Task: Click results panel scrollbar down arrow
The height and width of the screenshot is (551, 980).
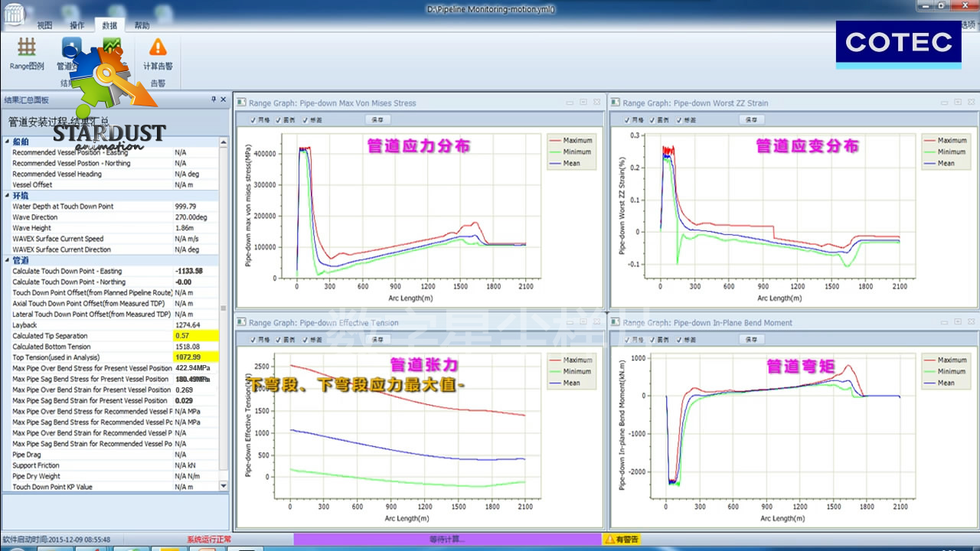Action: pyautogui.click(x=224, y=486)
